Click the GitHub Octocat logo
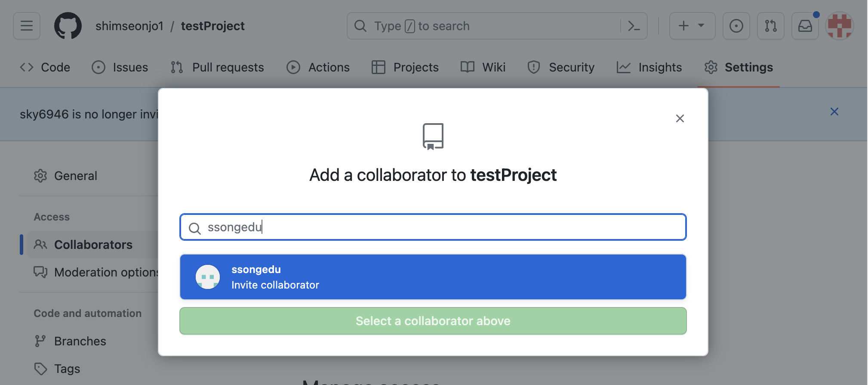868x385 pixels. 68,26
